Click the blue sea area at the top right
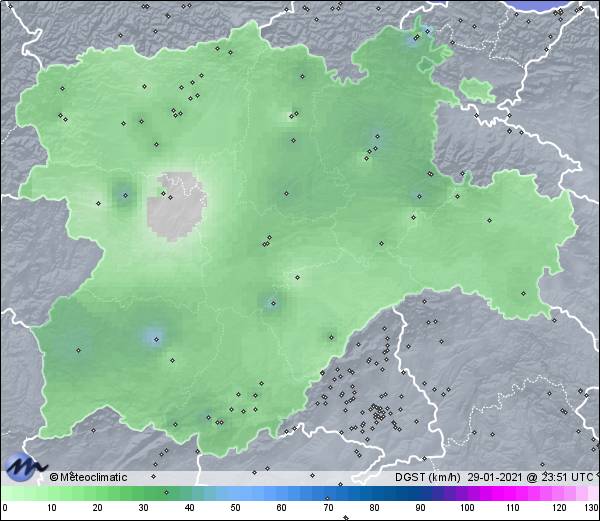The height and width of the screenshot is (521, 600). pos(541,6)
